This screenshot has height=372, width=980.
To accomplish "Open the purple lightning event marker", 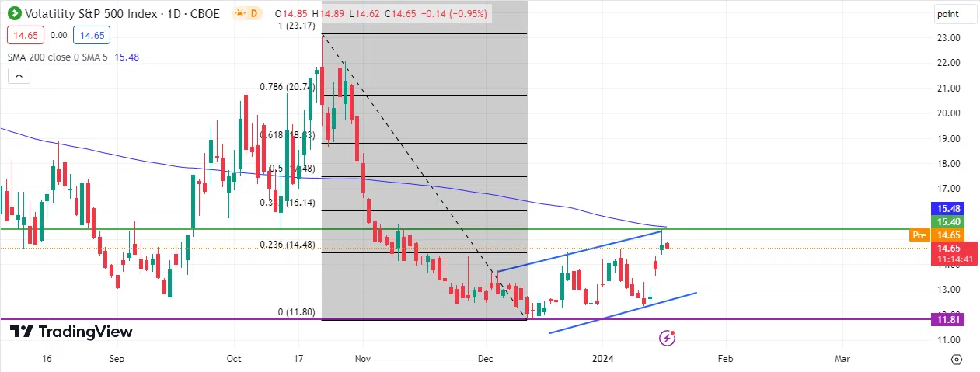I will (x=666, y=337).
